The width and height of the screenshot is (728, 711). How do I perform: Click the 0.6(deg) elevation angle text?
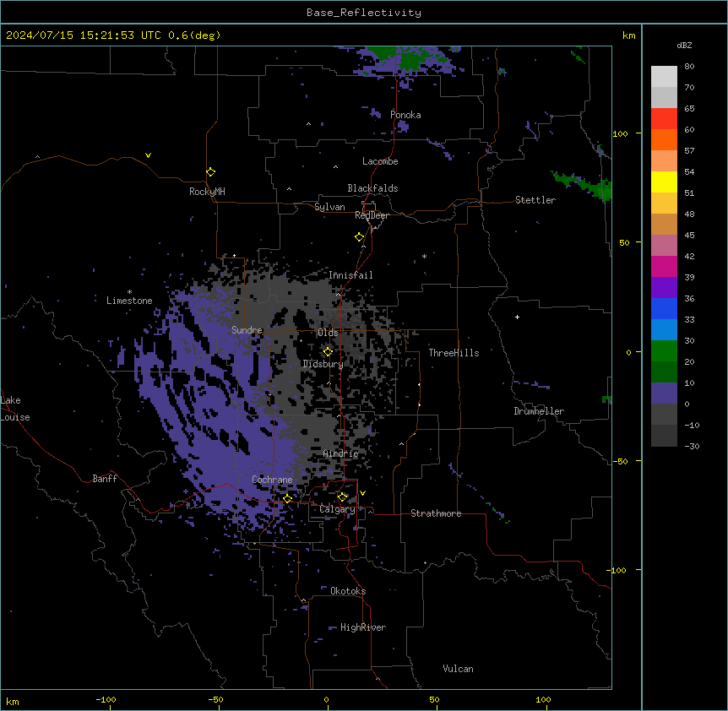tap(194, 35)
